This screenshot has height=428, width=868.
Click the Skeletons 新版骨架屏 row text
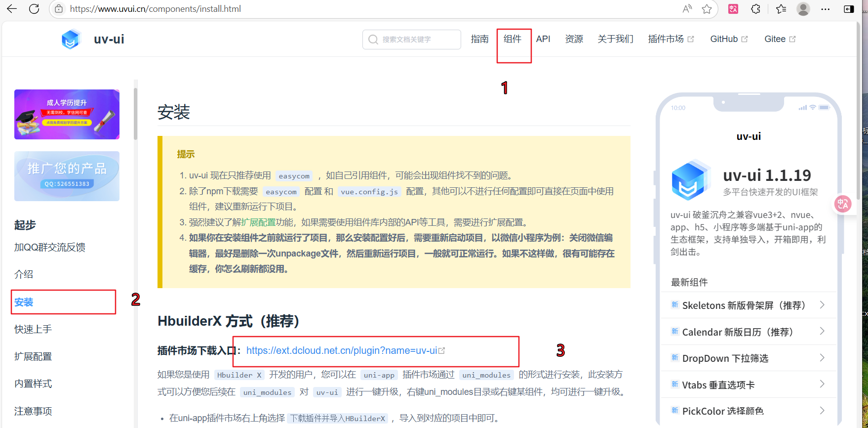pos(744,305)
